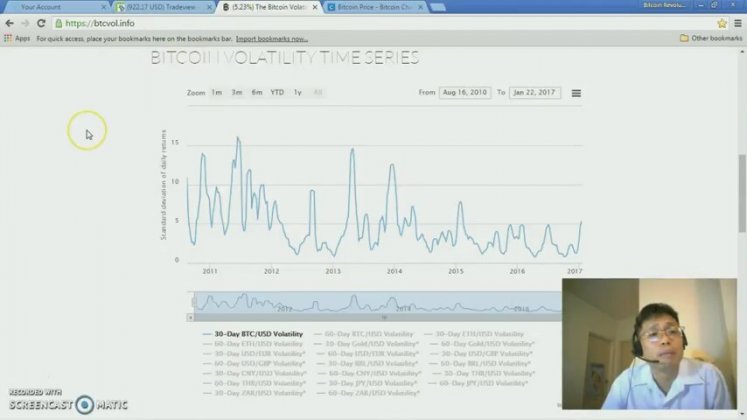Image resolution: width=747 pixels, height=420 pixels.
Task: Reload the btcvol.info page
Action: (x=41, y=23)
